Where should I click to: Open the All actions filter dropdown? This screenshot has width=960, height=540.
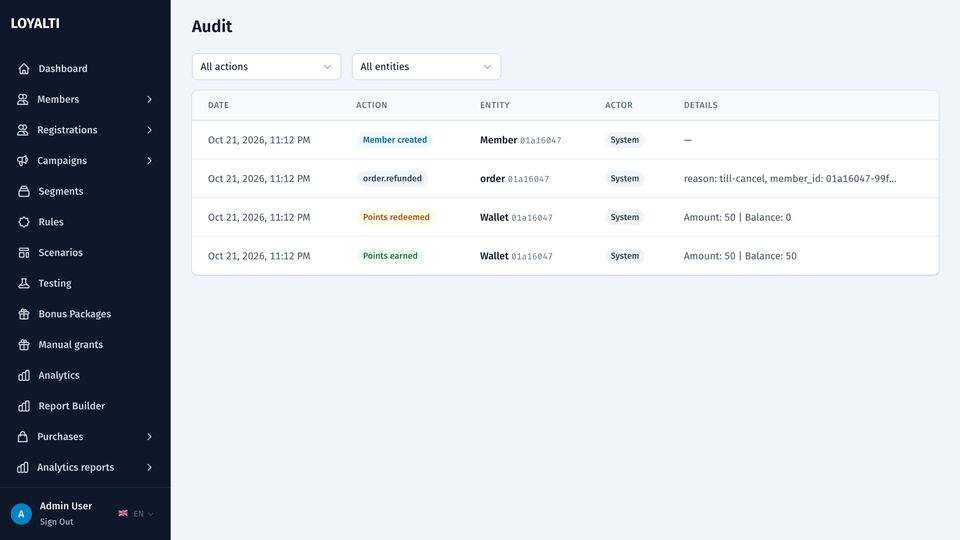266,67
